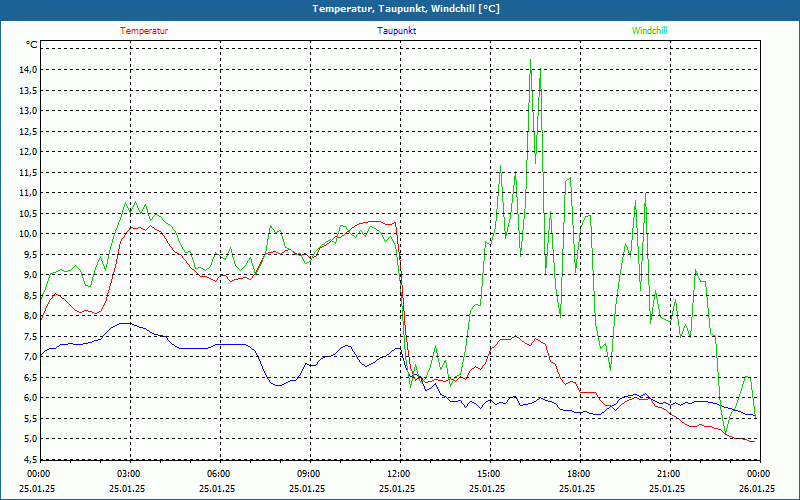Click the 03:00 time axis label
This screenshot has width=800, height=500.
(x=129, y=474)
